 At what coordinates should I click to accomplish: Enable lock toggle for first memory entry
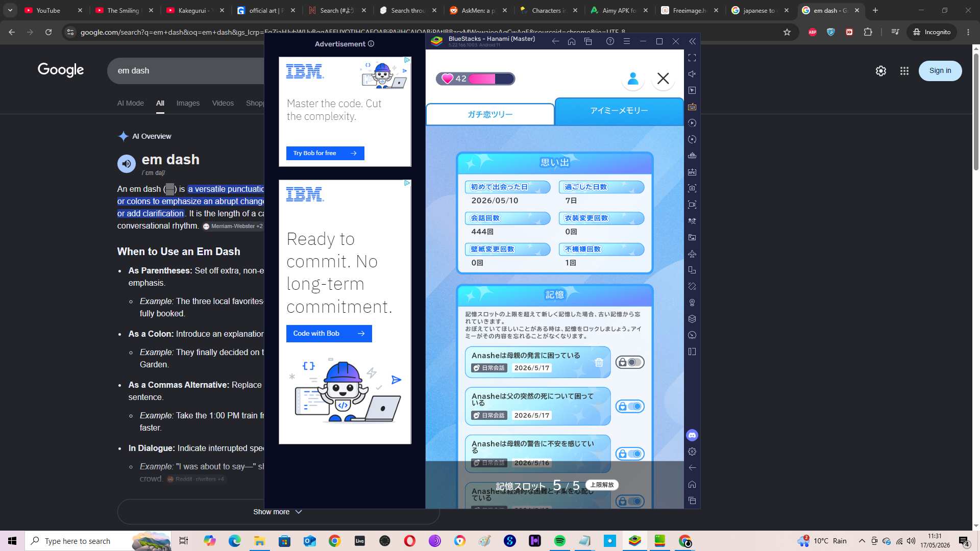tap(630, 362)
